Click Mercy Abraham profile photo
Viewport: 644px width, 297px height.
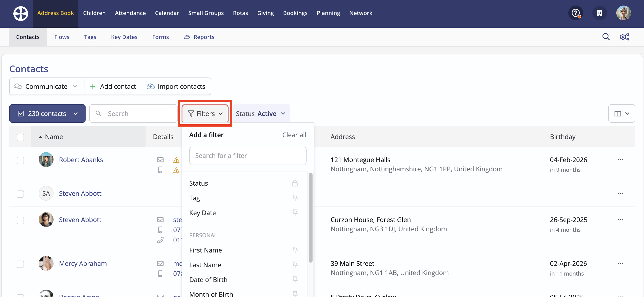pos(46,263)
